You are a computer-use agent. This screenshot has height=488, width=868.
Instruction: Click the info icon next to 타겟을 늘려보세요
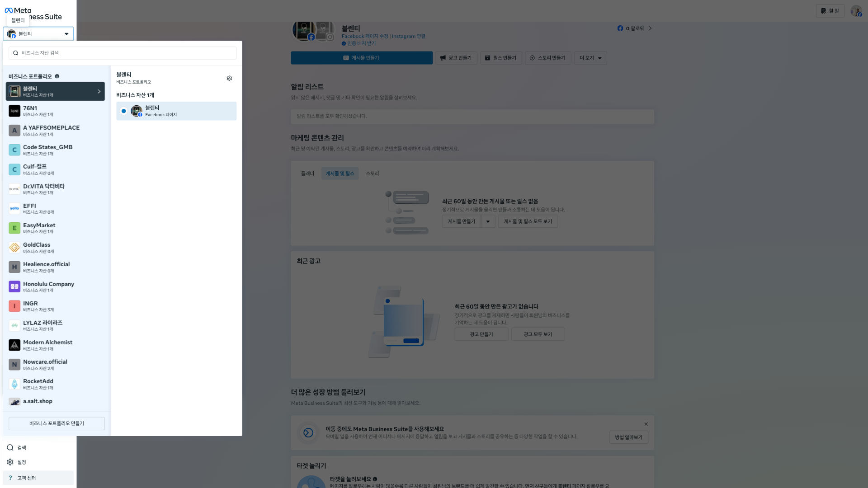point(375,479)
